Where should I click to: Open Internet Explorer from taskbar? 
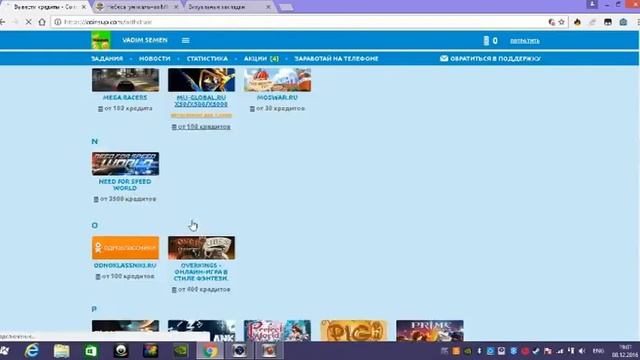click(x=32, y=351)
